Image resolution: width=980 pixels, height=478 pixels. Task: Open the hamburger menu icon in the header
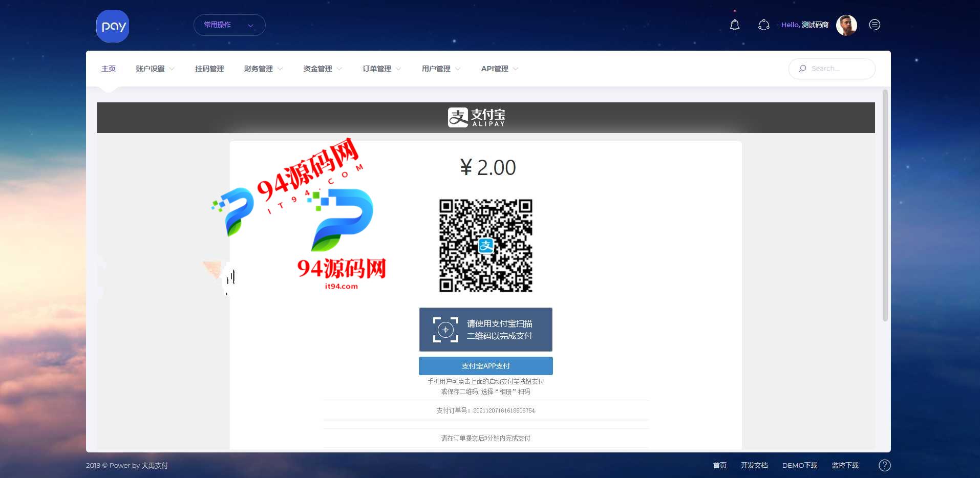pos(875,25)
